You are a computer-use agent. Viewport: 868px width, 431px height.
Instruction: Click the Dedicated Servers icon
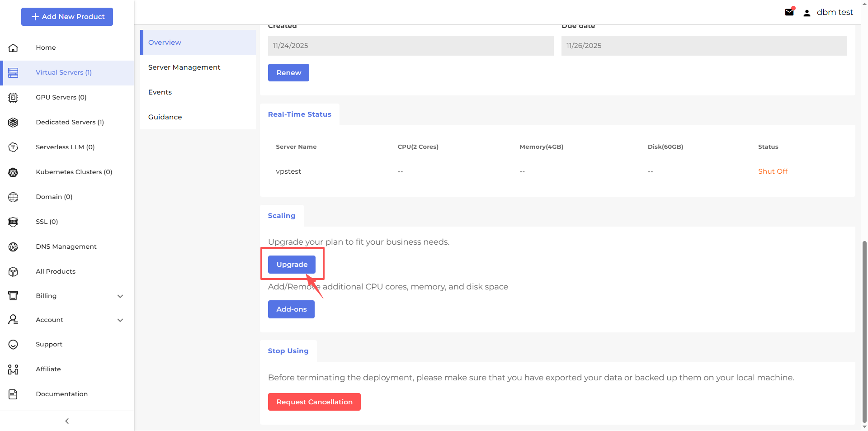[x=13, y=122]
